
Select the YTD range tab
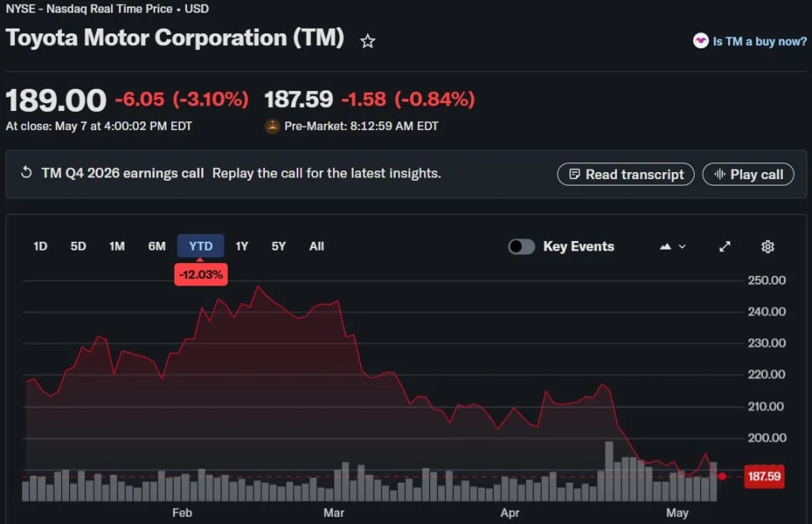coord(201,246)
